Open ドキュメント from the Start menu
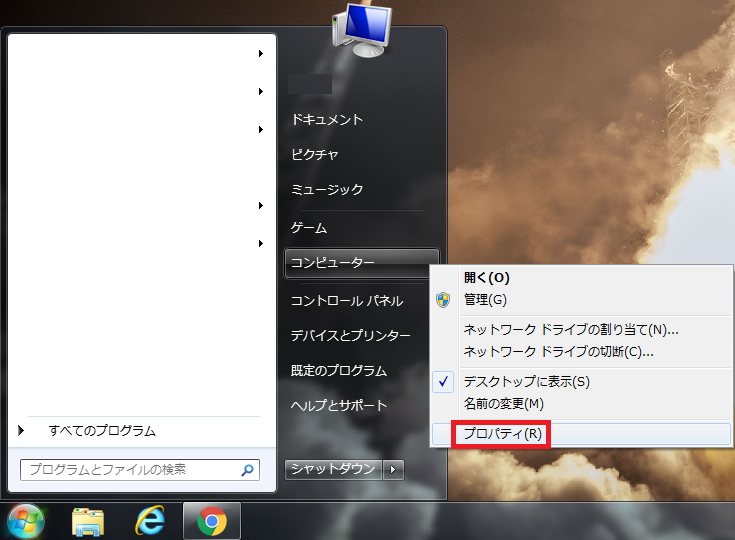Screen dimensions: 735x540 click(x=327, y=120)
